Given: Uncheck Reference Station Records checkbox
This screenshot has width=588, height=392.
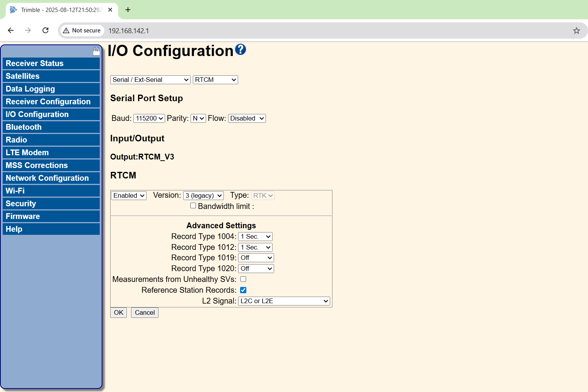Looking at the screenshot, I should [x=243, y=290].
